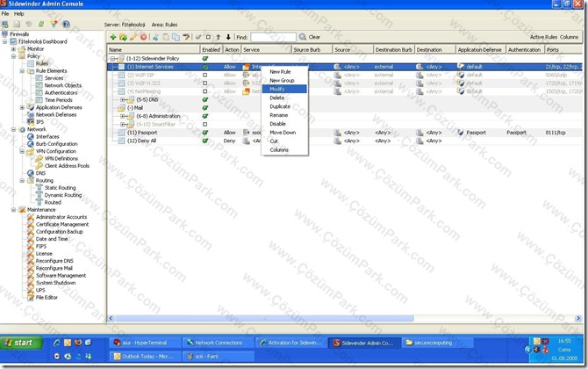Click the New Group folder toolbar icon
Screen dimensions: 588x369
tap(123, 37)
